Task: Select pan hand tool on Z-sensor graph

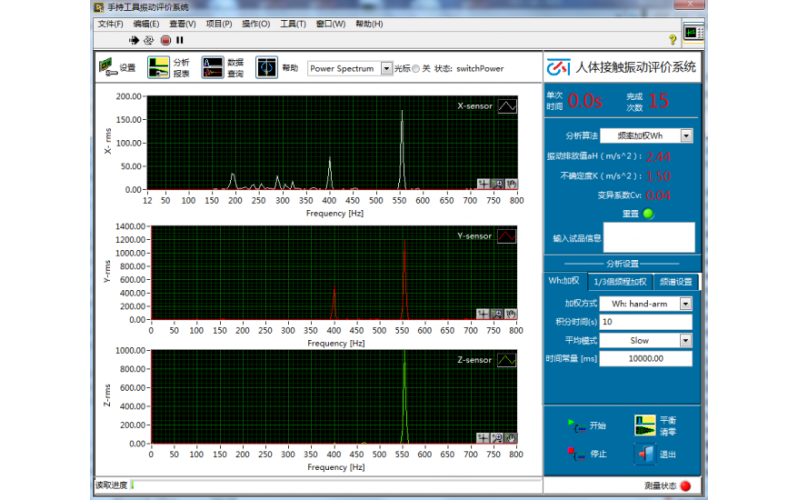Action: tap(510, 438)
